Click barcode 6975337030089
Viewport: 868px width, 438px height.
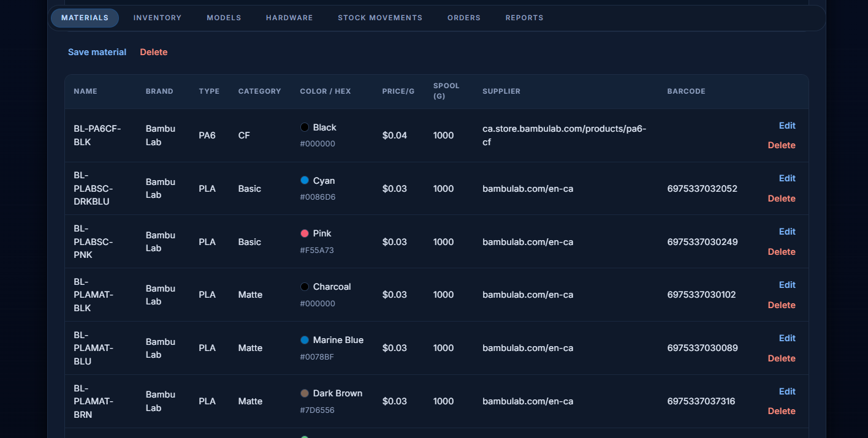pyautogui.click(x=702, y=348)
